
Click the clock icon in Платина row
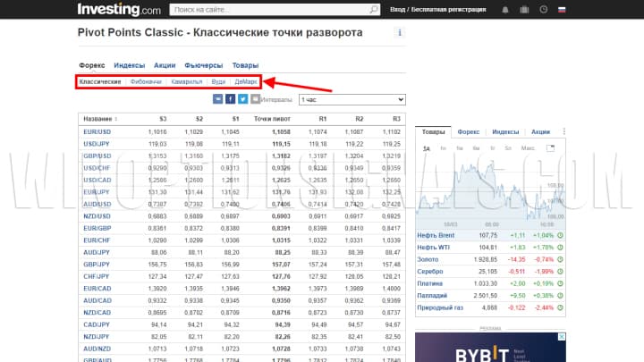560,283
